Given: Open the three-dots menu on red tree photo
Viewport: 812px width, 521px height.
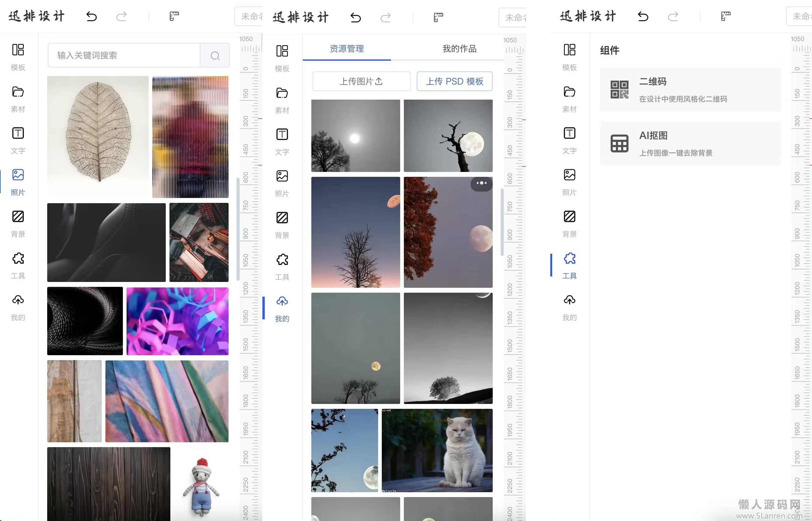Looking at the screenshot, I should (481, 183).
